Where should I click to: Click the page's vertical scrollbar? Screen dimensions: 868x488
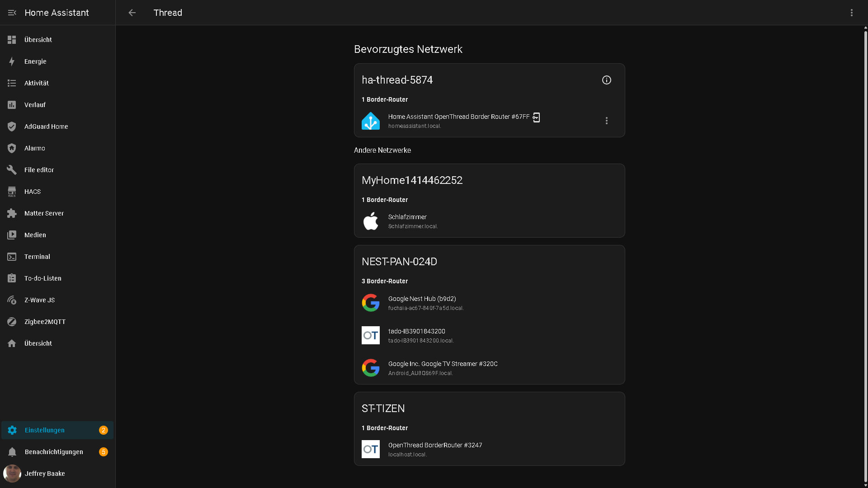(x=865, y=253)
